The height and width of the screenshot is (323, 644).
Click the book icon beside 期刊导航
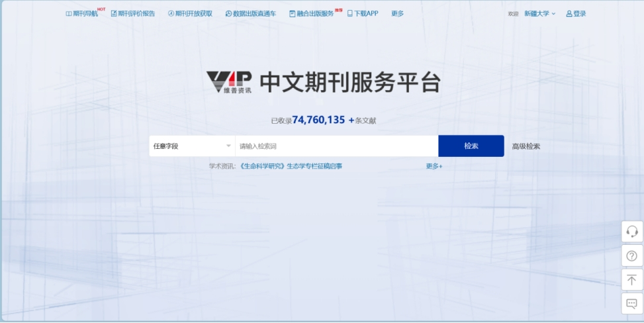pos(69,13)
